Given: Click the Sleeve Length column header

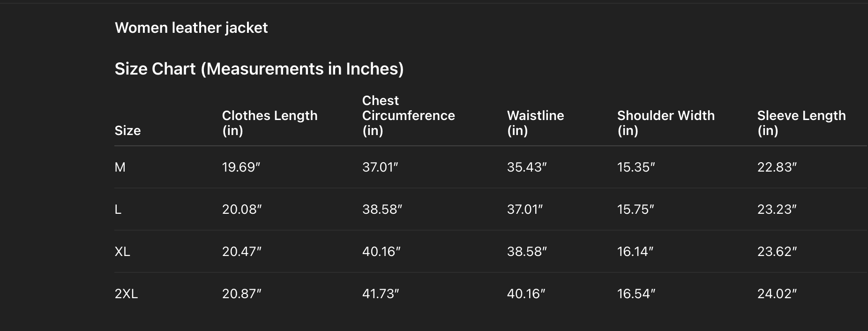Looking at the screenshot, I should click(801, 123).
